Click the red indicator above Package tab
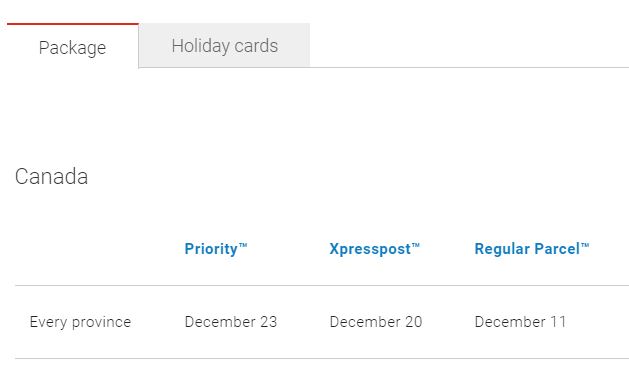The image size is (629, 367). click(73, 24)
